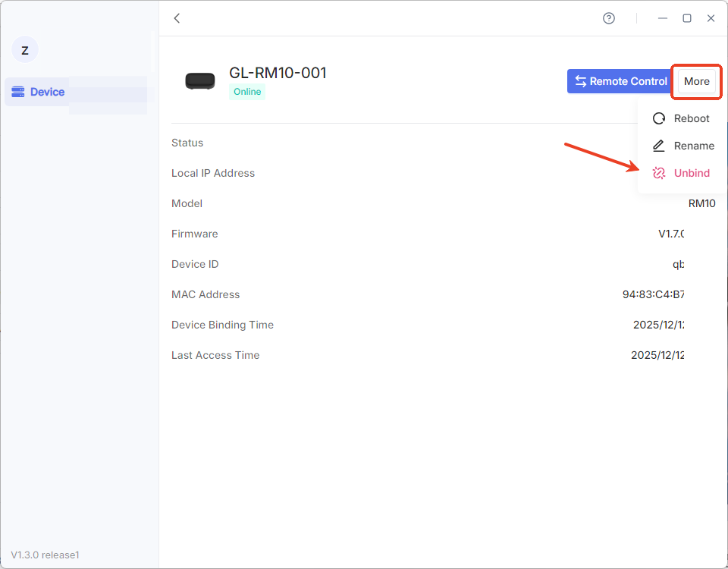Open help via the question mark icon

tap(609, 18)
